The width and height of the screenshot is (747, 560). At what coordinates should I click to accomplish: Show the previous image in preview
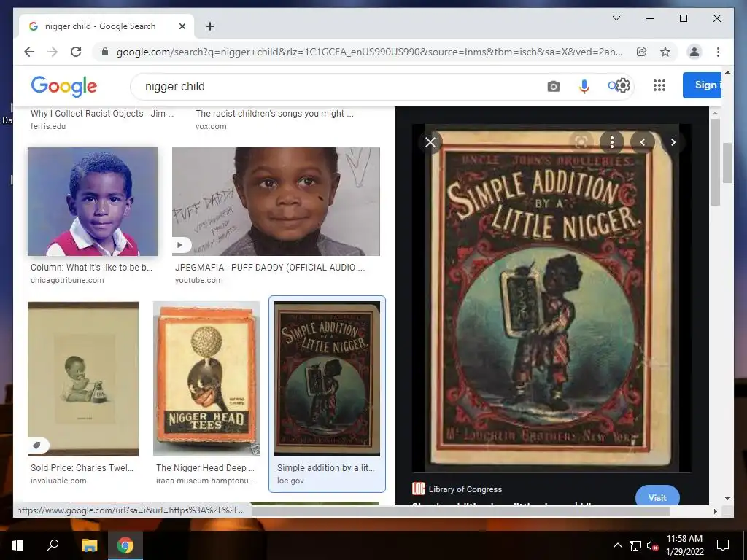click(x=643, y=142)
